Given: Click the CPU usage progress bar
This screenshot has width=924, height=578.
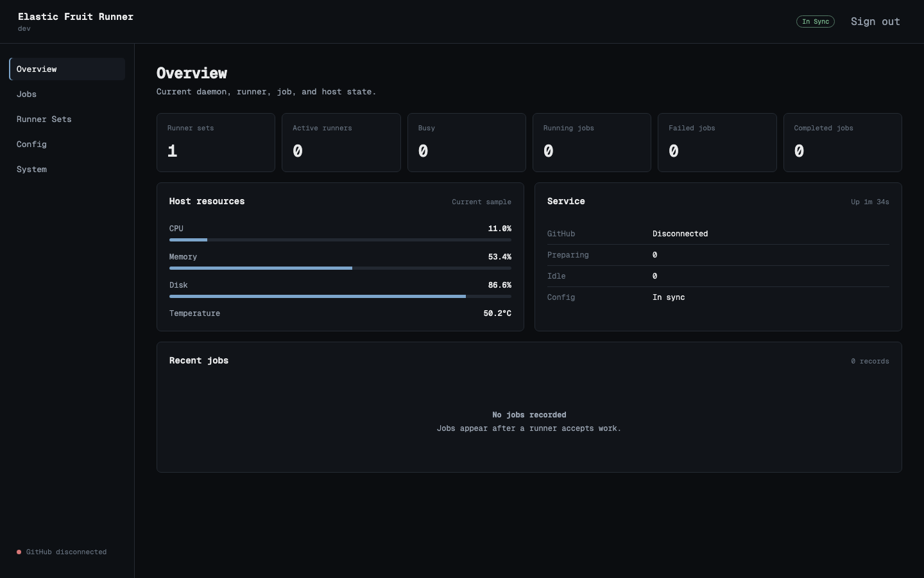Looking at the screenshot, I should (340, 240).
